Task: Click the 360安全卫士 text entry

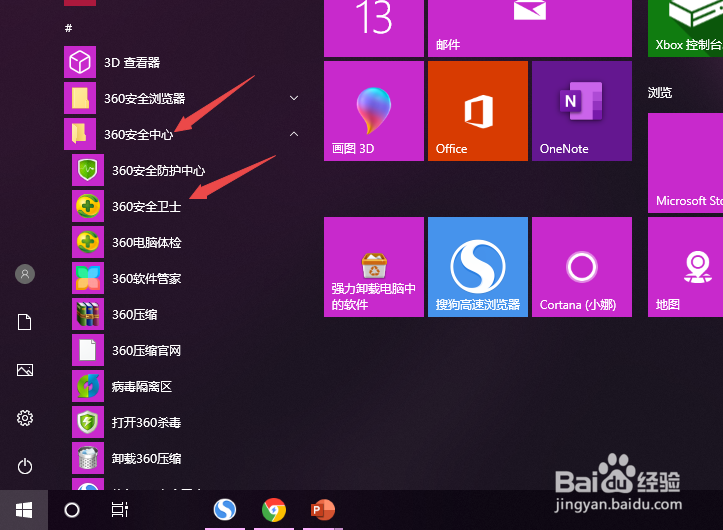Action: (147, 207)
